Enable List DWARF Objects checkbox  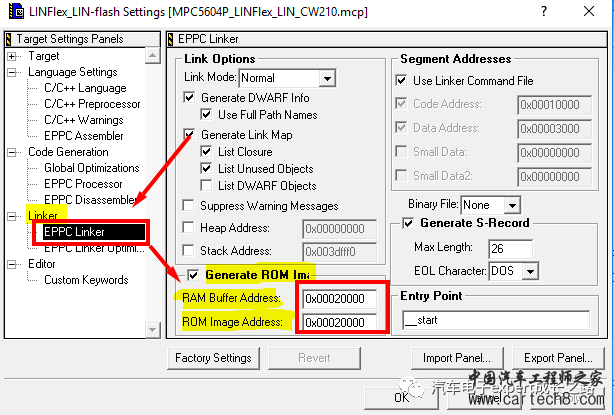coord(206,186)
